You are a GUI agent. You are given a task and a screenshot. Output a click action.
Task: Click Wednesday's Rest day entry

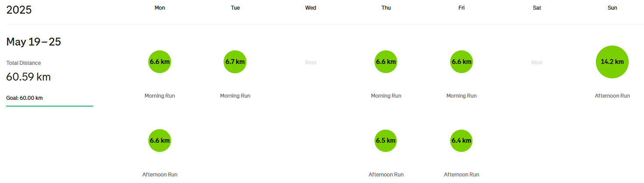[x=311, y=63]
